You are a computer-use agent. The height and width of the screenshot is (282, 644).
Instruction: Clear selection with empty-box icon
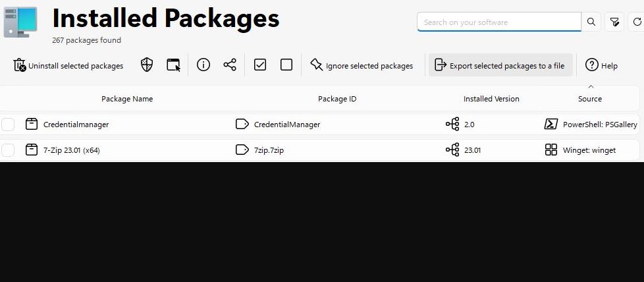point(286,65)
